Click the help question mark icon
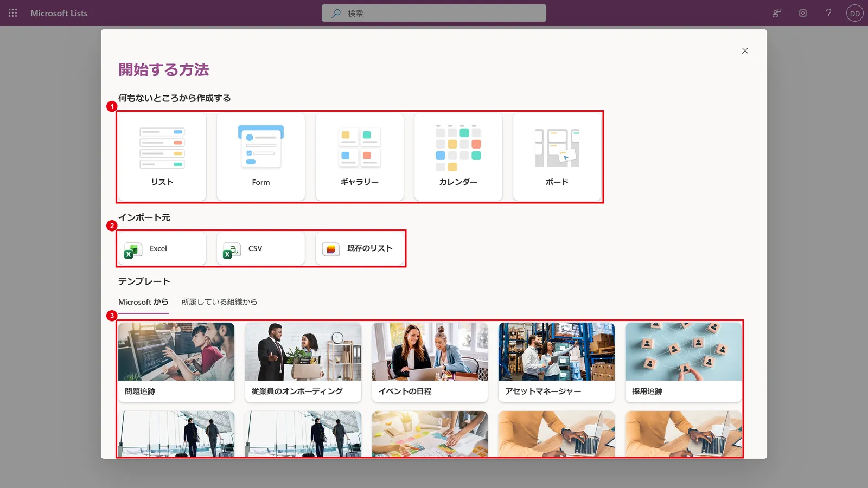 (x=828, y=13)
